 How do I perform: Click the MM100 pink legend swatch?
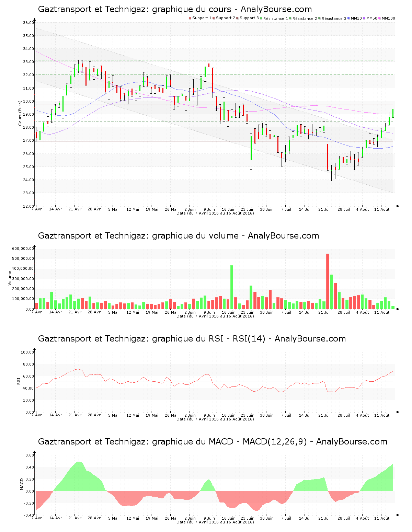pyautogui.click(x=380, y=18)
